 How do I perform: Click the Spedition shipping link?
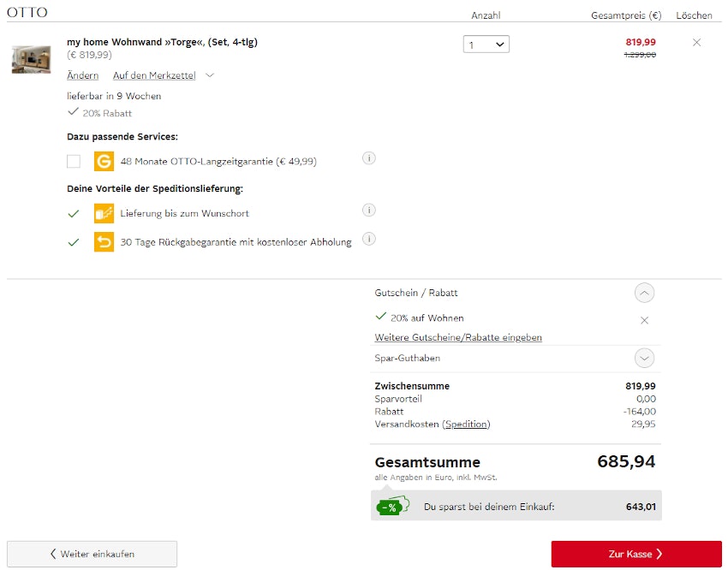pos(466,425)
